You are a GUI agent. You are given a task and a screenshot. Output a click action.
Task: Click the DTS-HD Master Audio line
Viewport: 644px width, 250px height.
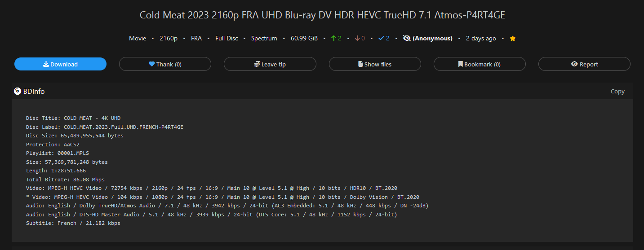(212, 215)
